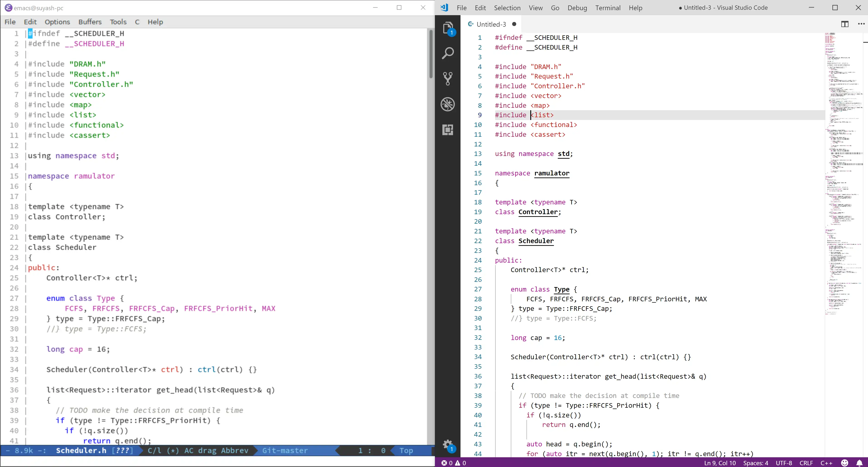Open the Source Control view
The height and width of the screenshot is (467, 868).
(x=448, y=78)
